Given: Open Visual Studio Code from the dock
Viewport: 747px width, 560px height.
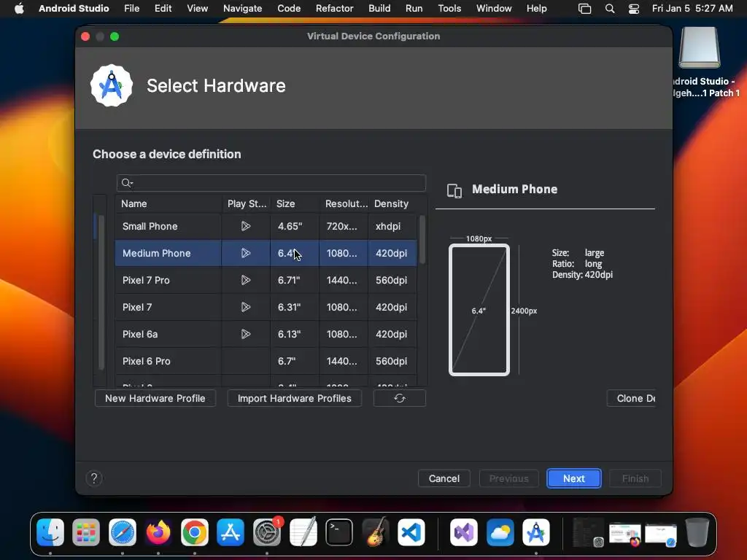Looking at the screenshot, I should [x=411, y=532].
